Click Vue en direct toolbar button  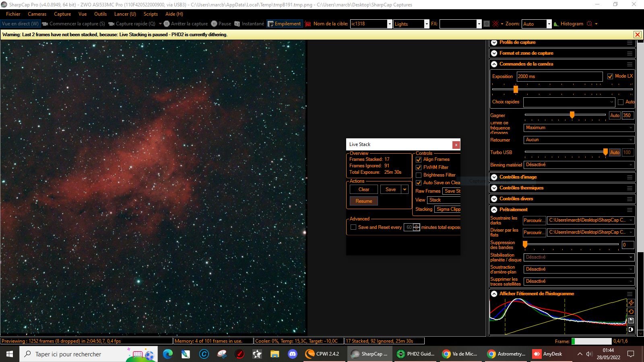tap(20, 24)
